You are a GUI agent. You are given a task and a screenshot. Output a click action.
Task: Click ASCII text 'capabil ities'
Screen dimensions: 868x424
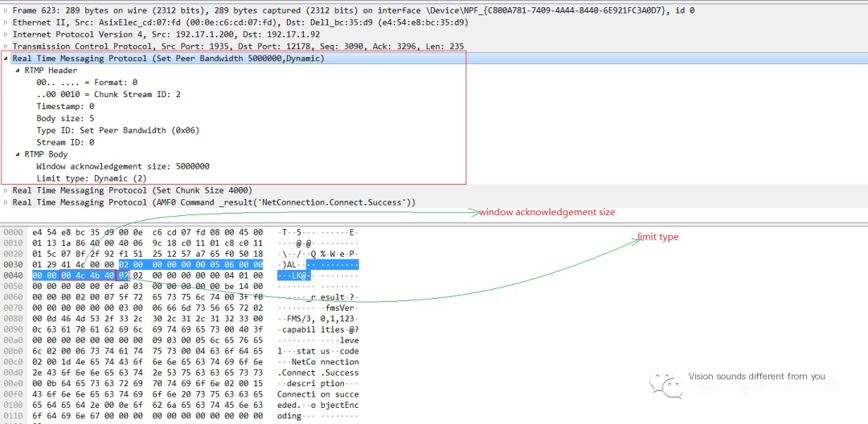pos(313,330)
